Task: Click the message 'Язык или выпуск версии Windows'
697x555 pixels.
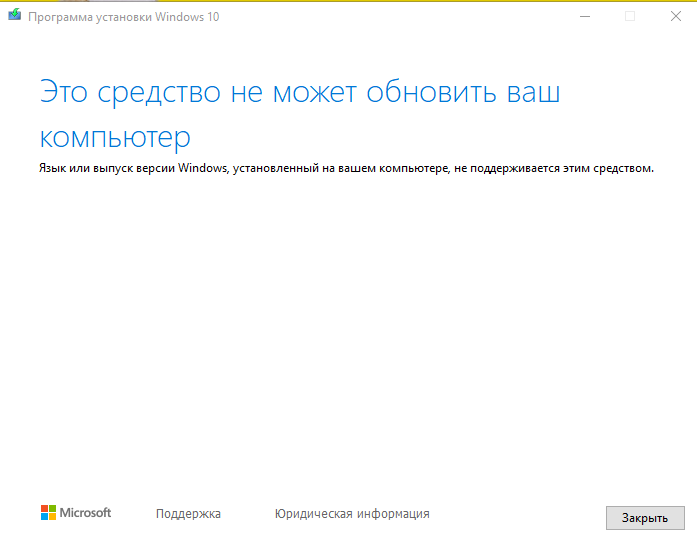Action: click(x=133, y=168)
